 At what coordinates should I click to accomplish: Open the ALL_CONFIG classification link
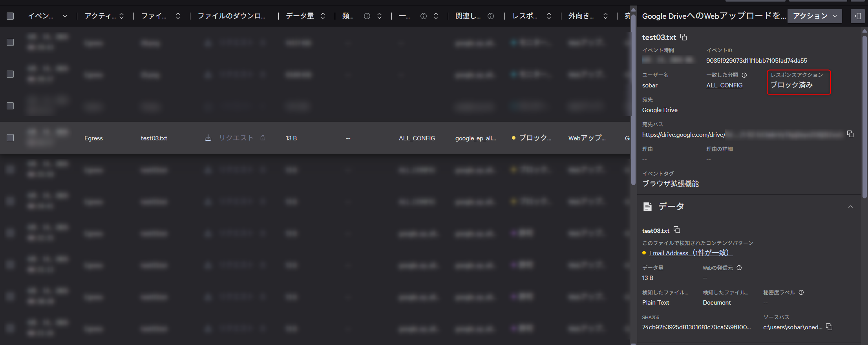tap(724, 85)
